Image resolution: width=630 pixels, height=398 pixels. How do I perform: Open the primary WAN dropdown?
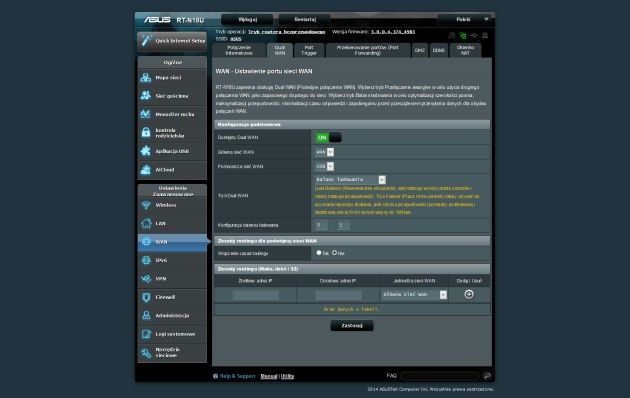[x=325, y=152]
